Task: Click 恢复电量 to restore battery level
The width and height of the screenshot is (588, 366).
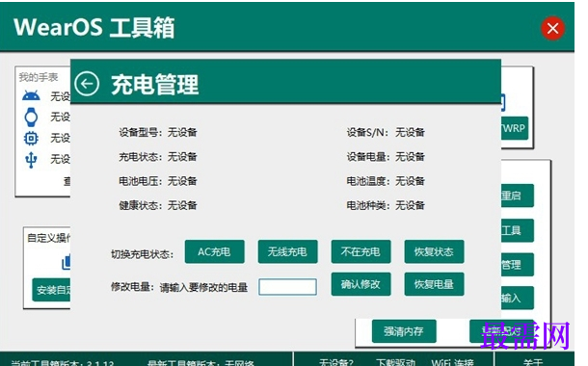Action: click(x=434, y=284)
